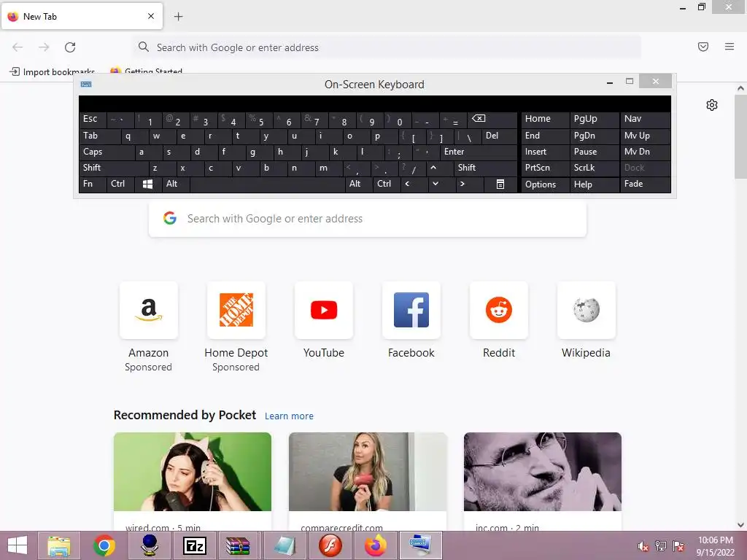This screenshot has width=747, height=560.
Task: Open Flash Player icon in the taskbar
Action: click(x=330, y=545)
